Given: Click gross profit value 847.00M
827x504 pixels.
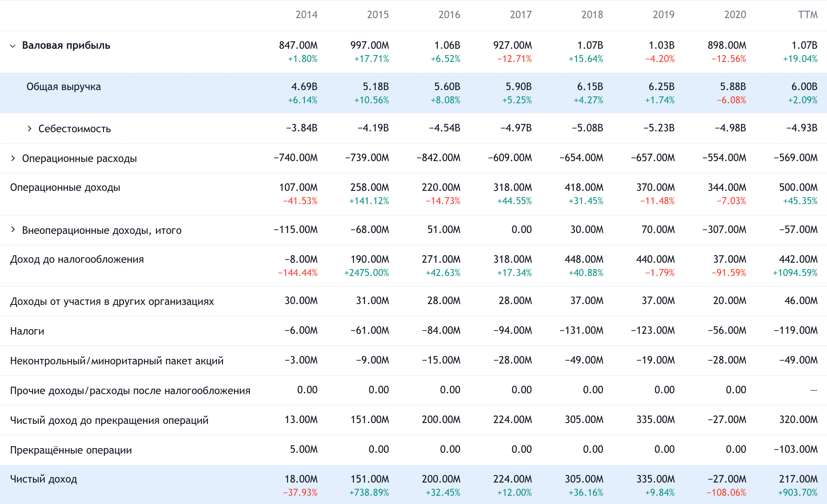Looking at the screenshot, I should tap(298, 45).
